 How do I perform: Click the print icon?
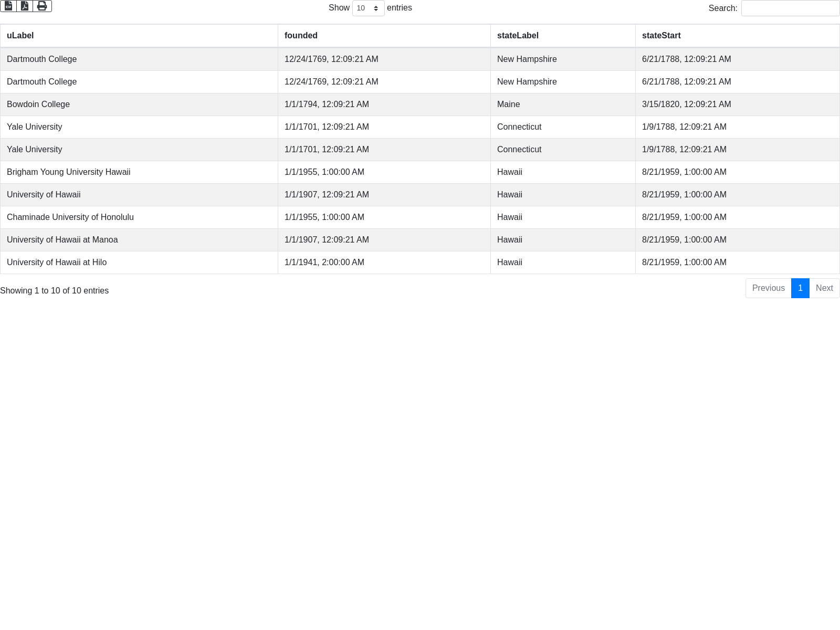click(x=42, y=6)
